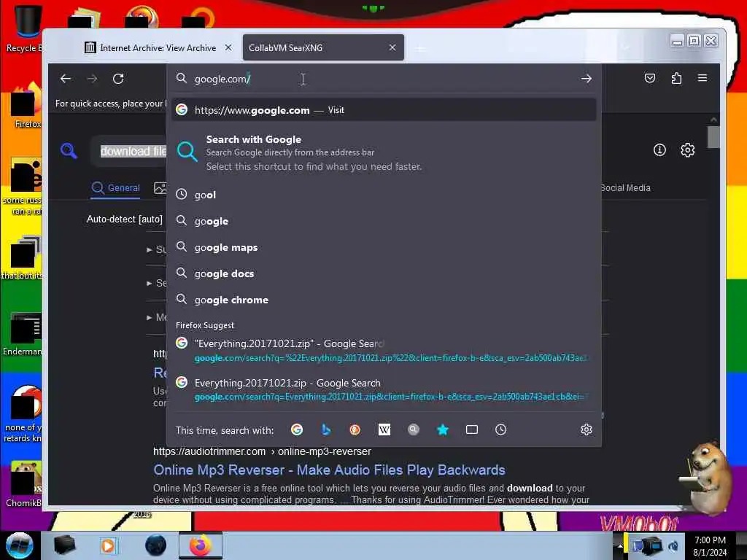The width and height of the screenshot is (747, 560).
Task: Search open tabs with the tab icon
Action: tap(472, 430)
